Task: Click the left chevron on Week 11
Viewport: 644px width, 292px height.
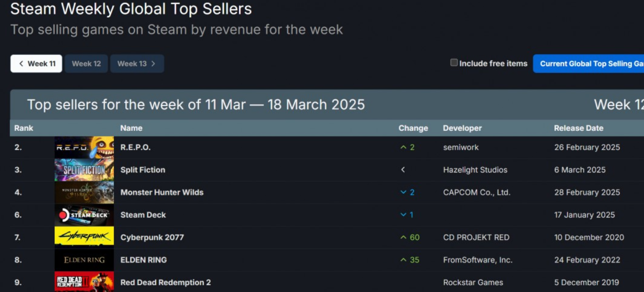Action: tap(21, 64)
